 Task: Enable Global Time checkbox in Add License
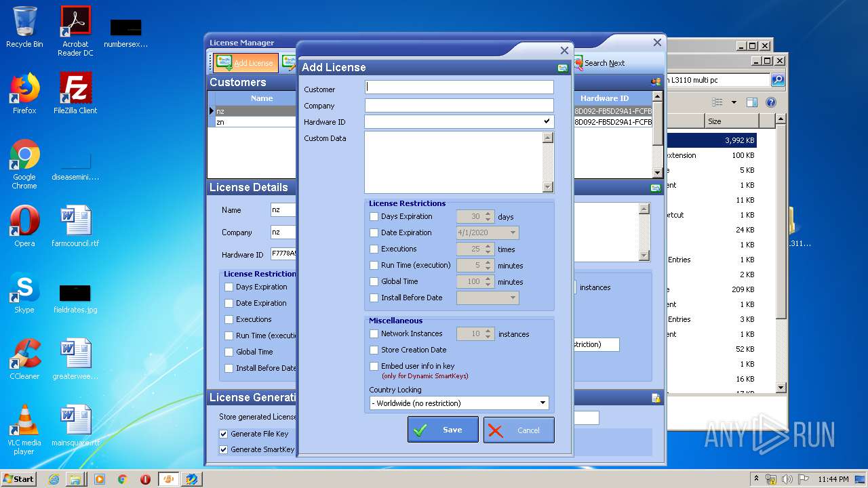374,282
